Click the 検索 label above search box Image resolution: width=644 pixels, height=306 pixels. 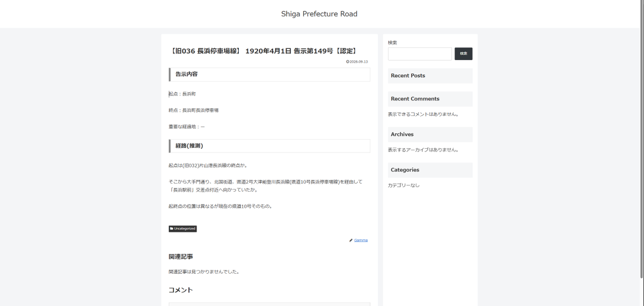click(x=392, y=42)
